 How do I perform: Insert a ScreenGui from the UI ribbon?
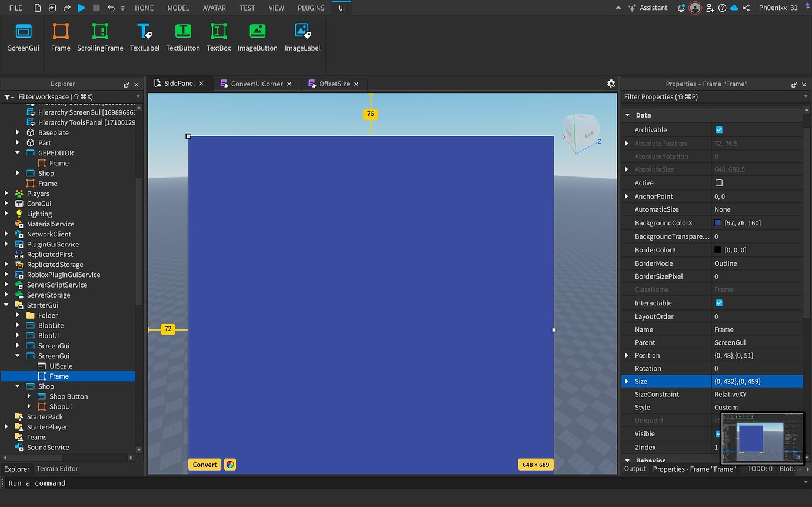tap(24, 38)
